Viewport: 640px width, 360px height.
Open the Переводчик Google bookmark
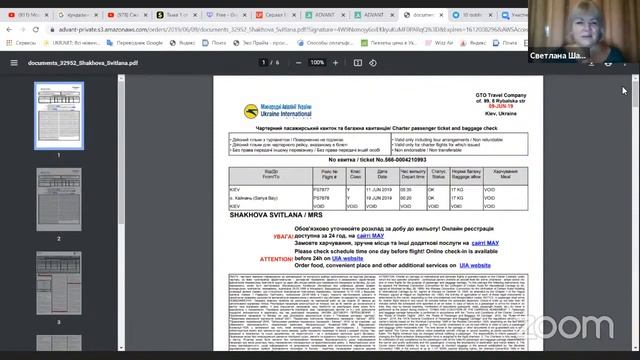coord(135,42)
